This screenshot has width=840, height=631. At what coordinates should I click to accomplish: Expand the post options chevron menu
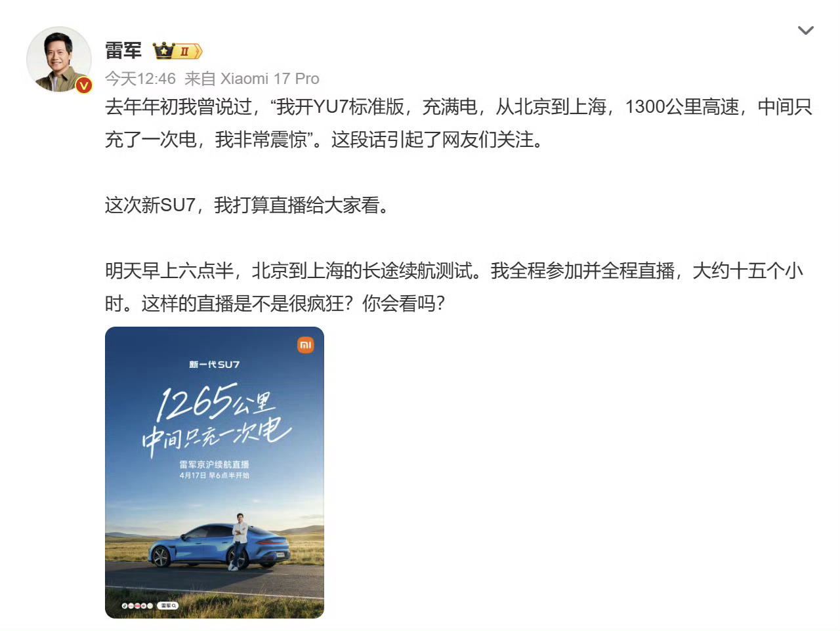(805, 30)
